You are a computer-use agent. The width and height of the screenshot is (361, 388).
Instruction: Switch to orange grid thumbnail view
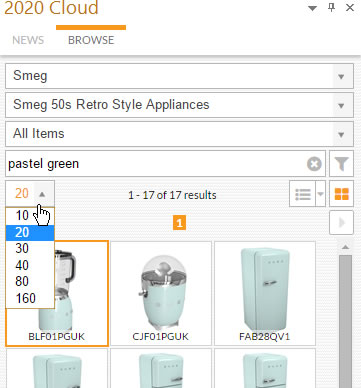341,194
